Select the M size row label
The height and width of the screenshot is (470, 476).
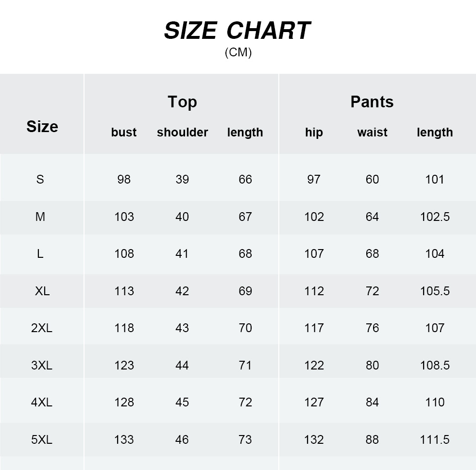point(40,217)
